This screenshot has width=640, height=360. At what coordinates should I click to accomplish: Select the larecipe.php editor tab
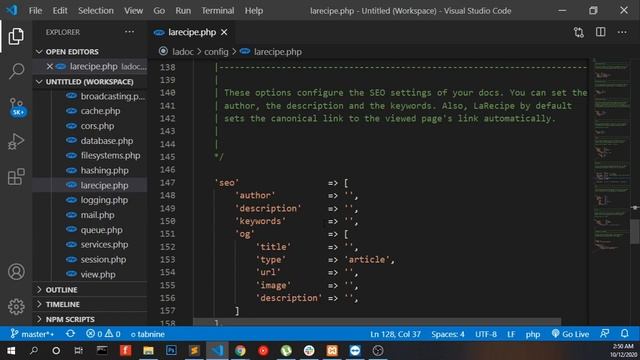tap(191, 32)
